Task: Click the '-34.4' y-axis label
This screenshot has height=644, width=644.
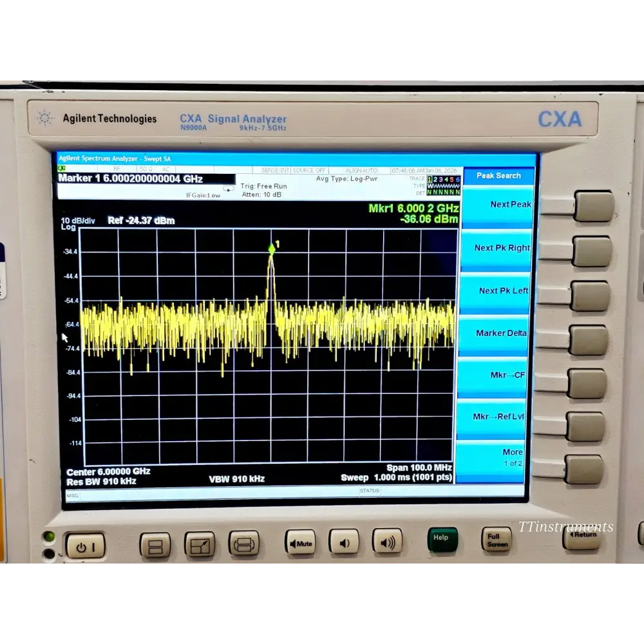Action: point(70,251)
